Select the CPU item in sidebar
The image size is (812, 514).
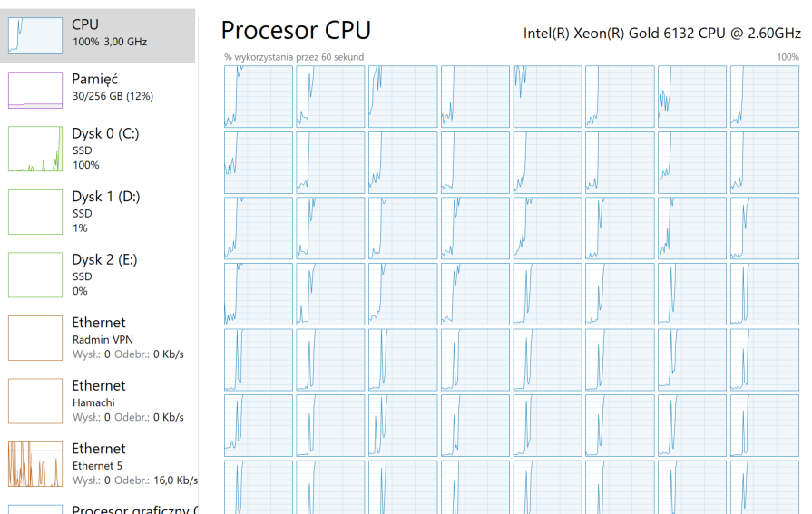click(98, 35)
